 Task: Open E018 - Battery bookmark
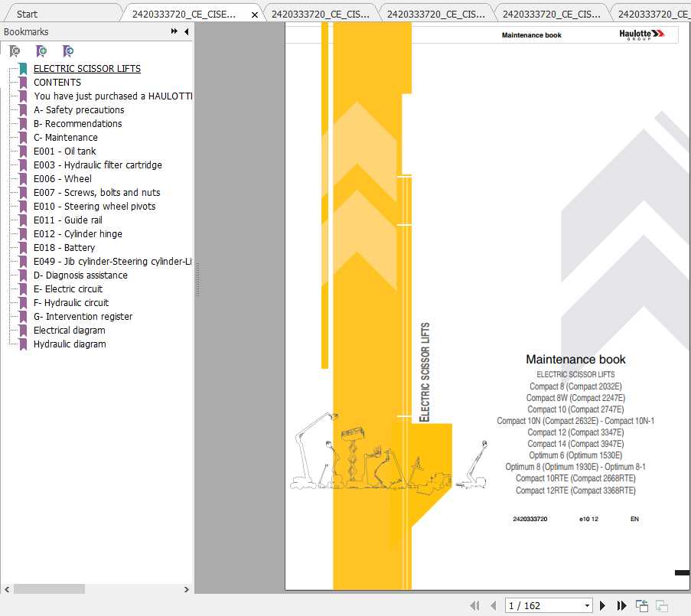click(x=64, y=248)
